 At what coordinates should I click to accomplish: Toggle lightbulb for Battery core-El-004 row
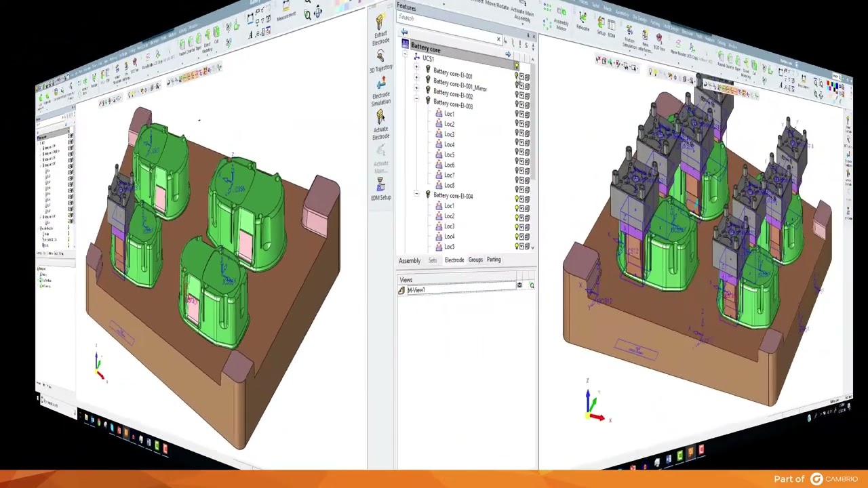point(516,199)
